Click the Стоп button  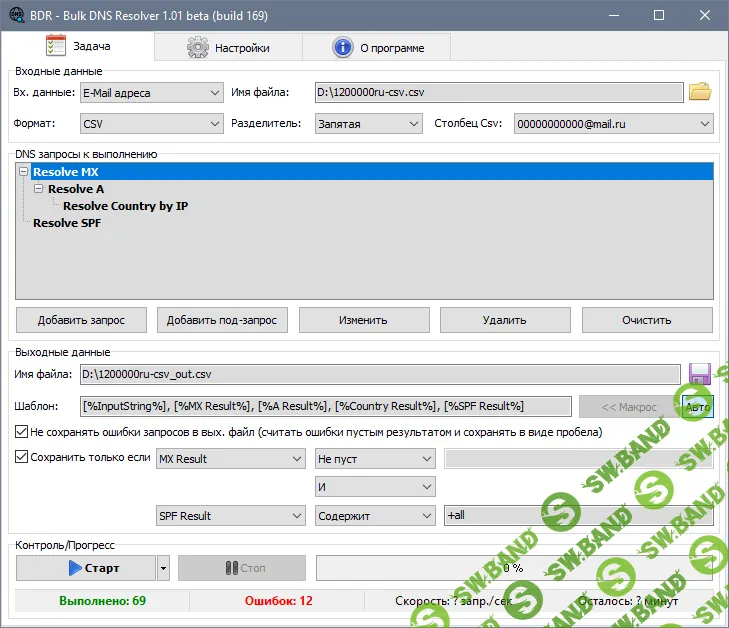(242, 568)
